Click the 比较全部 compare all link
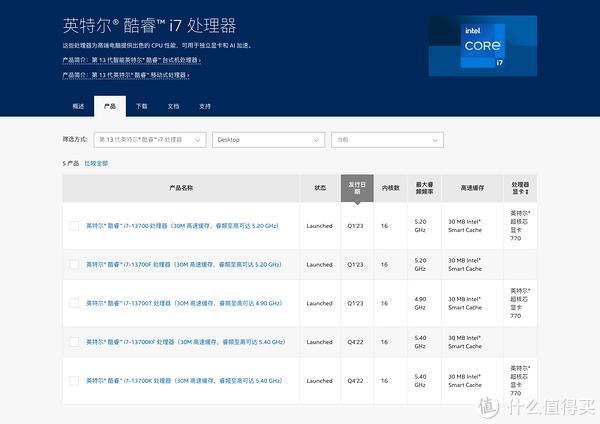This screenshot has width=600, height=424. [96, 163]
